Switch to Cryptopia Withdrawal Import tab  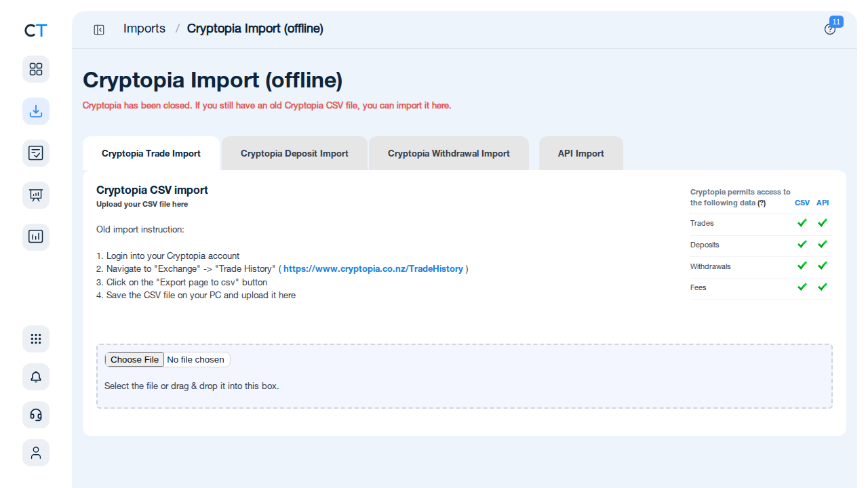coord(449,153)
